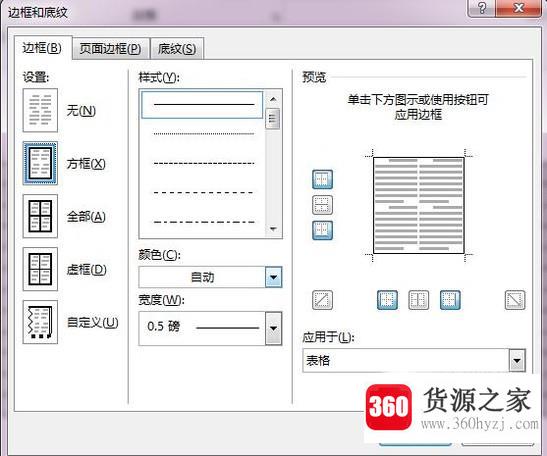Click the style list scrollbar thumb
Viewport: 547px width, 456px height.
tap(272, 119)
